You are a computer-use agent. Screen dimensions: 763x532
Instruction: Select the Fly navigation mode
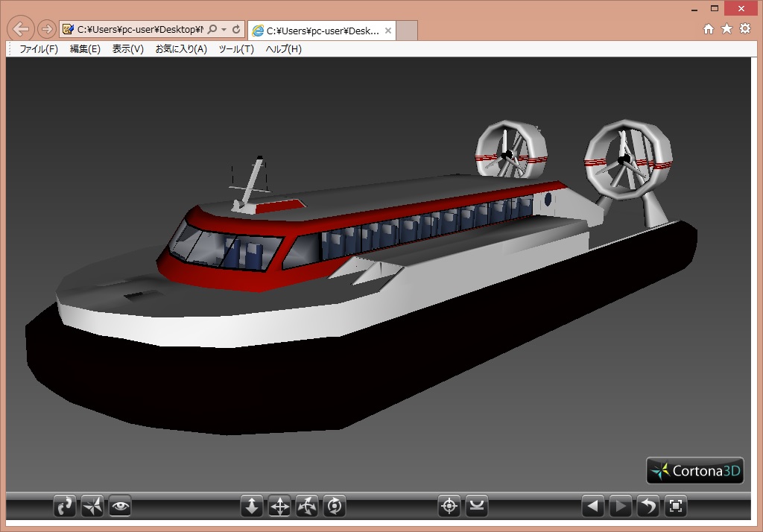[92, 507]
